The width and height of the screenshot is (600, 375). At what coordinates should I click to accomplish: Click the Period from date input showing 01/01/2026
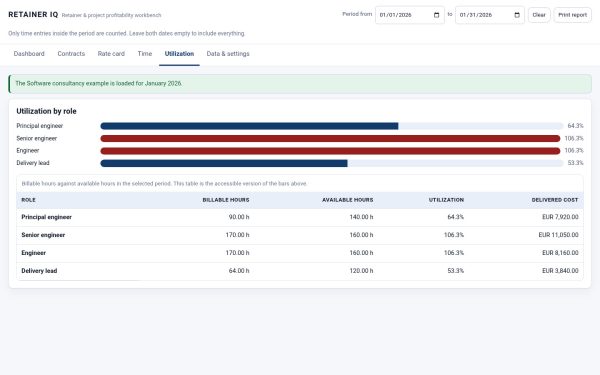click(x=409, y=15)
